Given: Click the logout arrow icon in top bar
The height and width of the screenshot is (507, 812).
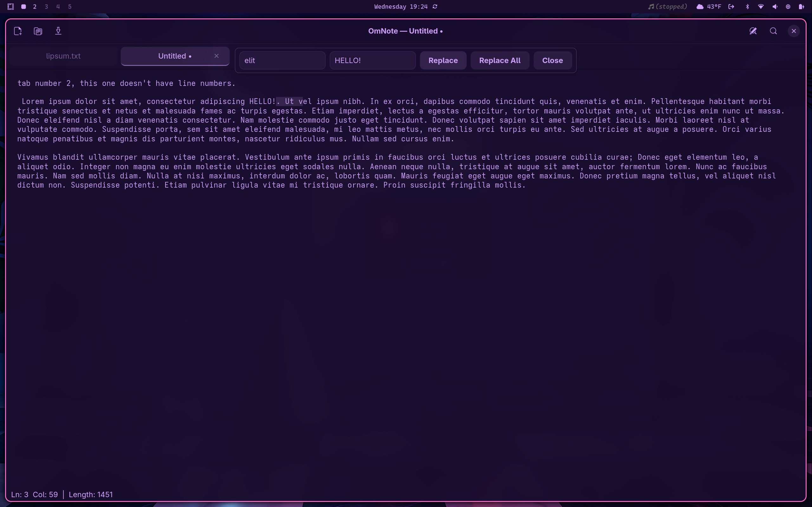Looking at the screenshot, I should tap(731, 7).
